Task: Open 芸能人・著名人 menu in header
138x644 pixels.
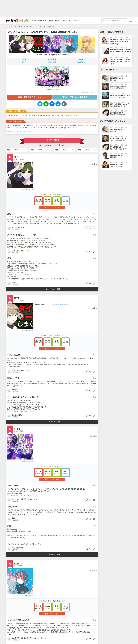Action: click(x=54, y=21)
